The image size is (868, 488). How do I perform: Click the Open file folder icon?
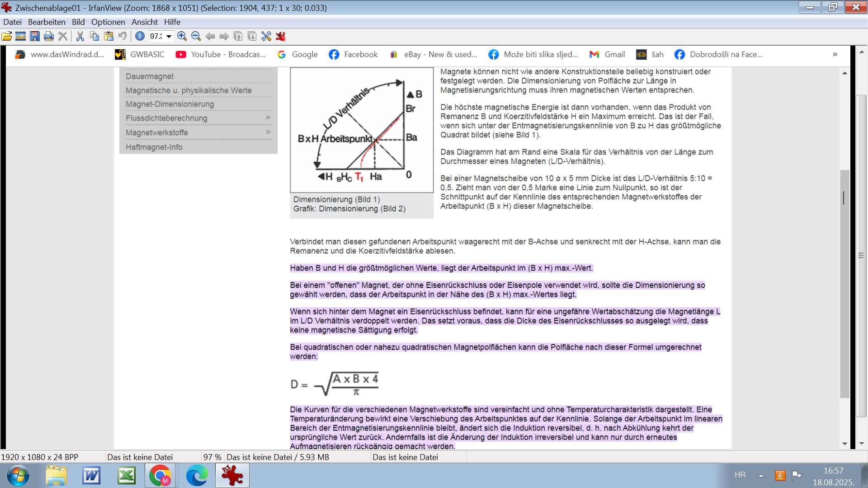(7, 37)
